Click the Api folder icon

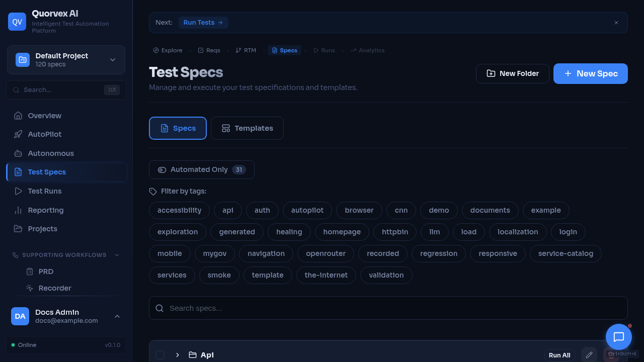pos(193,355)
